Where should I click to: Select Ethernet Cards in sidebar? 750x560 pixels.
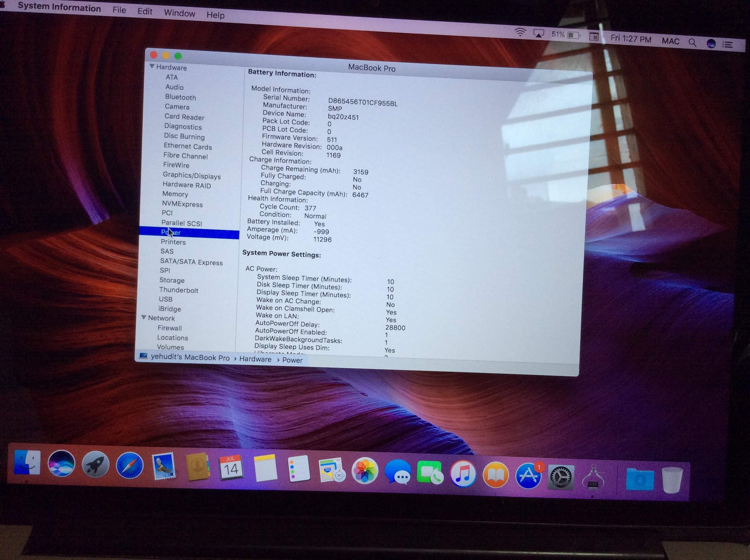[x=187, y=146]
